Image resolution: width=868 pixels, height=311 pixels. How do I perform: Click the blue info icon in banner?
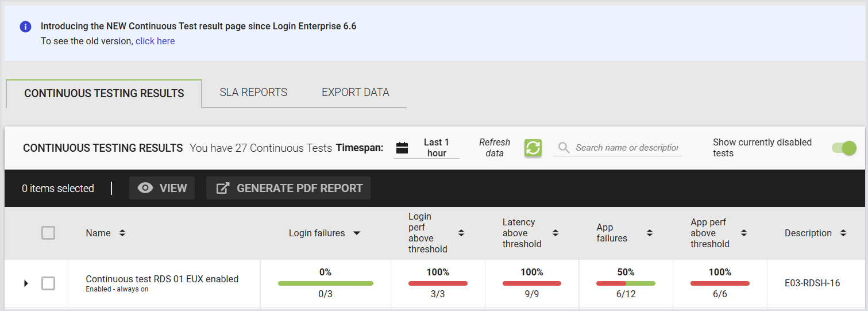tap(25, 26)
